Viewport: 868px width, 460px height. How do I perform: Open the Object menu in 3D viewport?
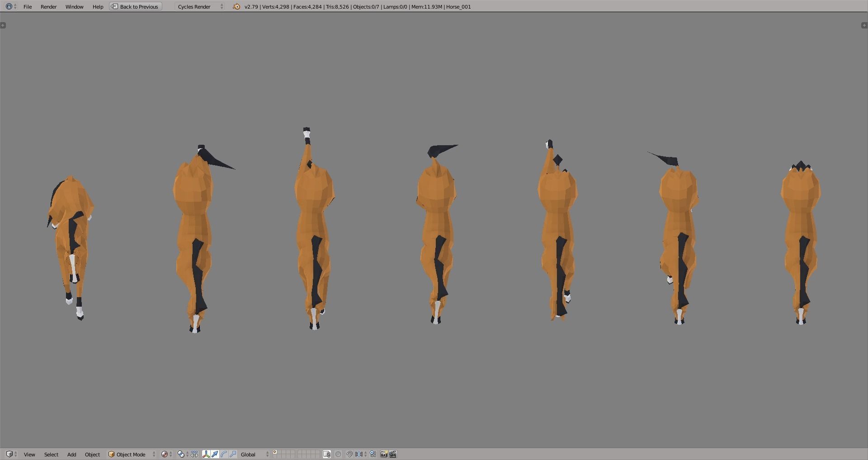[x=92, y=455]
